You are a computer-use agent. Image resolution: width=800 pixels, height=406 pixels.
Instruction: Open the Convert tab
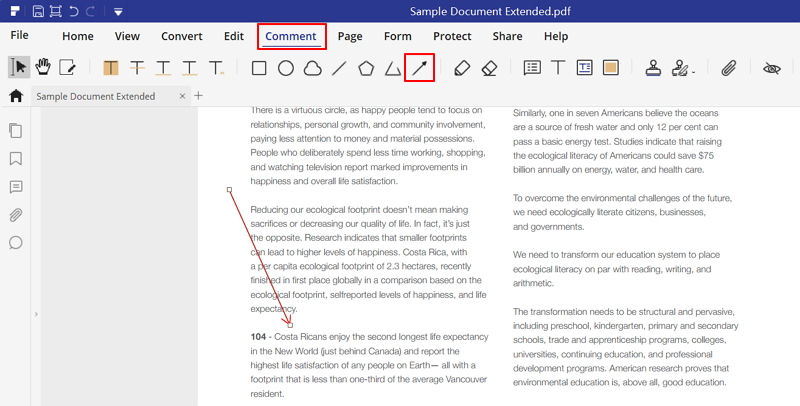[182, 36]
